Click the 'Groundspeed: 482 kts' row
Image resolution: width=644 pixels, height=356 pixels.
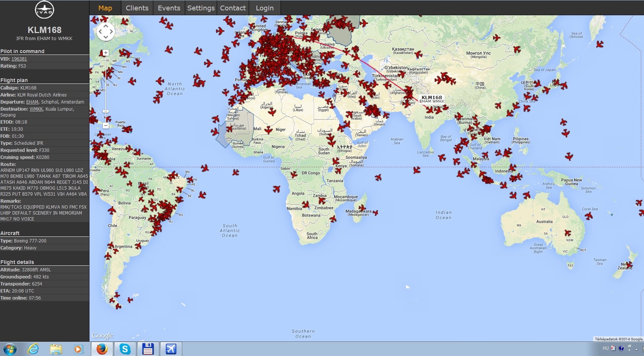[x=45, y=277]
